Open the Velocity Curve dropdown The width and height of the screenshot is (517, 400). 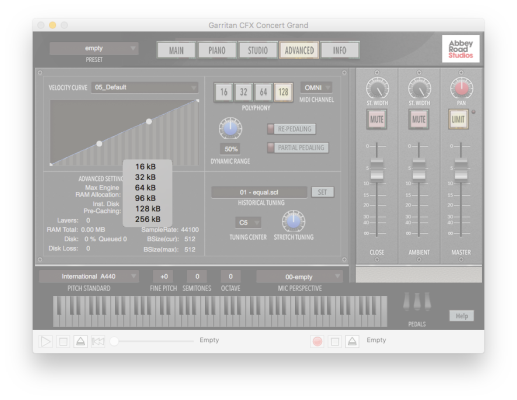coord(145,87)
